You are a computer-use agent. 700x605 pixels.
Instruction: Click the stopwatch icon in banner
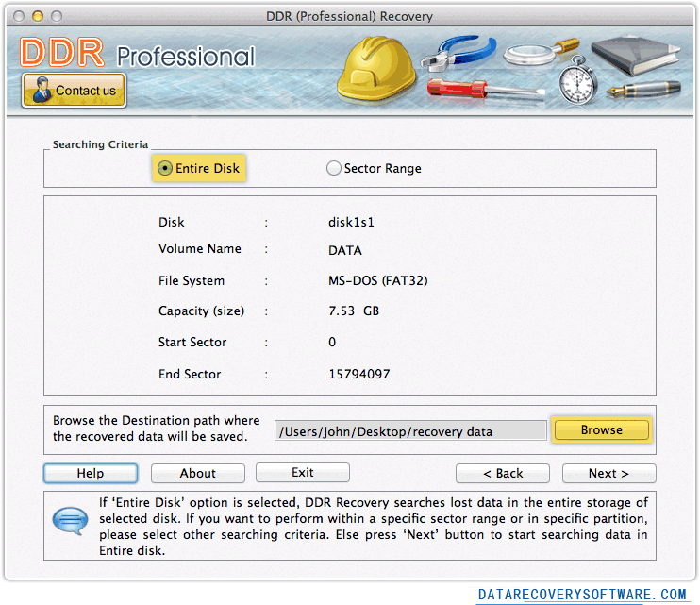pos(578,81)
